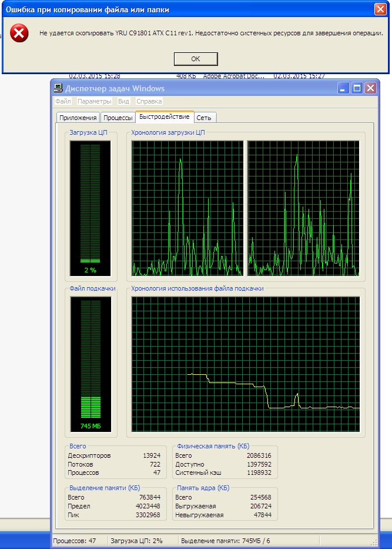
Task: Open the Справка menu
Action: [x=149, y=101]
